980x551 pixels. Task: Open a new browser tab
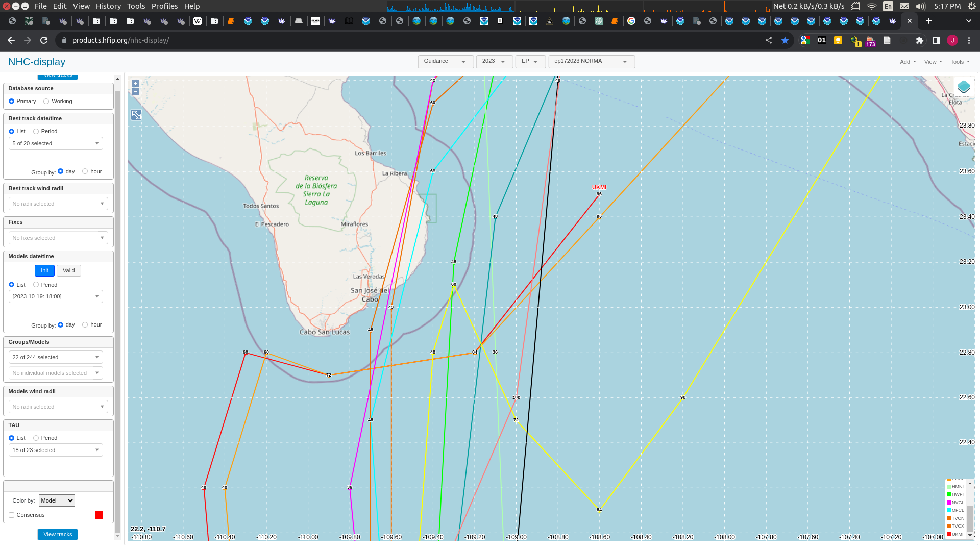click(x=929, y=21)
